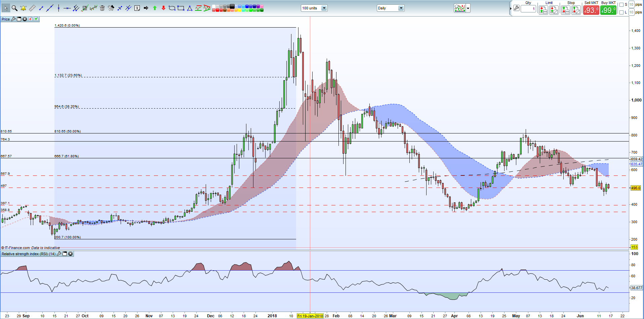Click the 38.677 RSI value label
644x319 pixels.
[637, 288]
